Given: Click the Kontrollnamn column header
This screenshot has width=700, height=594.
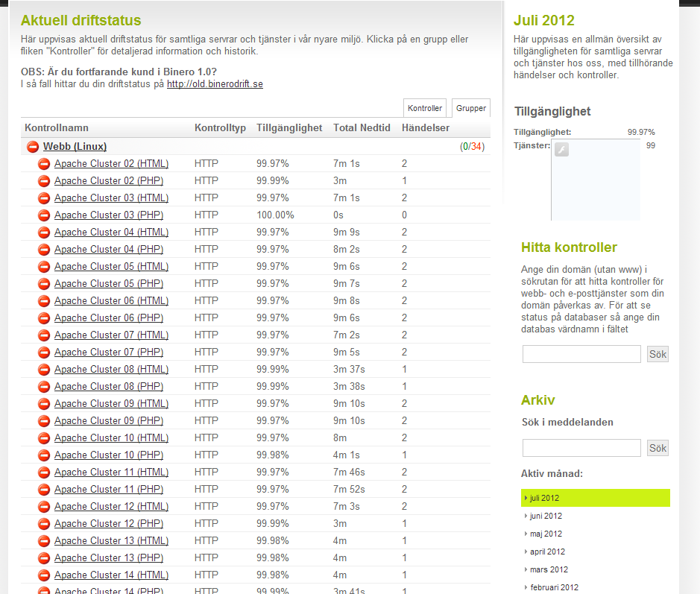Looking at the screenshot, I should click(57, 127).
